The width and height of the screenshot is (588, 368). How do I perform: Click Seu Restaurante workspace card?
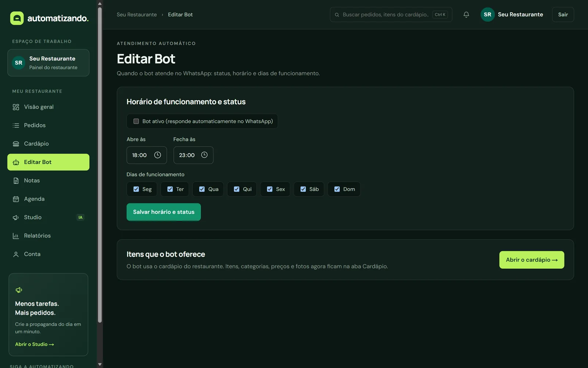tap(48, 63)
